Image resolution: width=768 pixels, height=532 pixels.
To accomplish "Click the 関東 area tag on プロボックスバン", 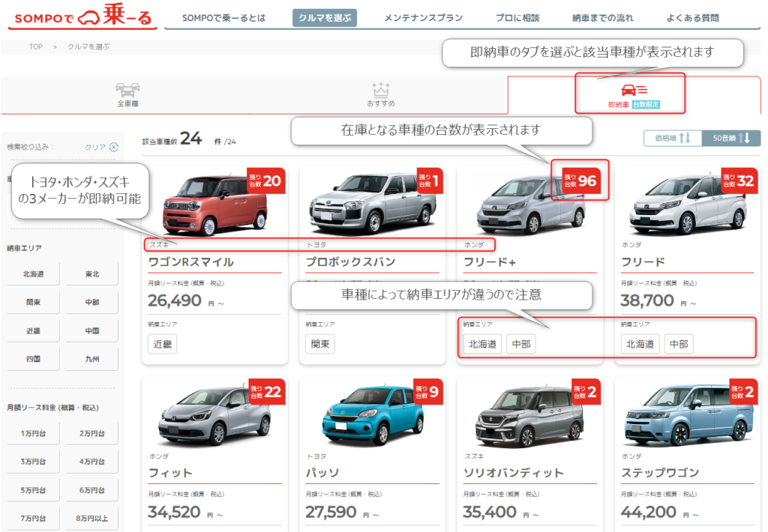I will click(320, 344).
